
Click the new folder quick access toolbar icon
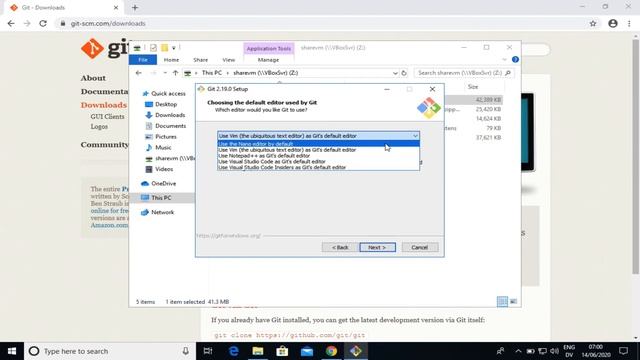tap(164, 48)
